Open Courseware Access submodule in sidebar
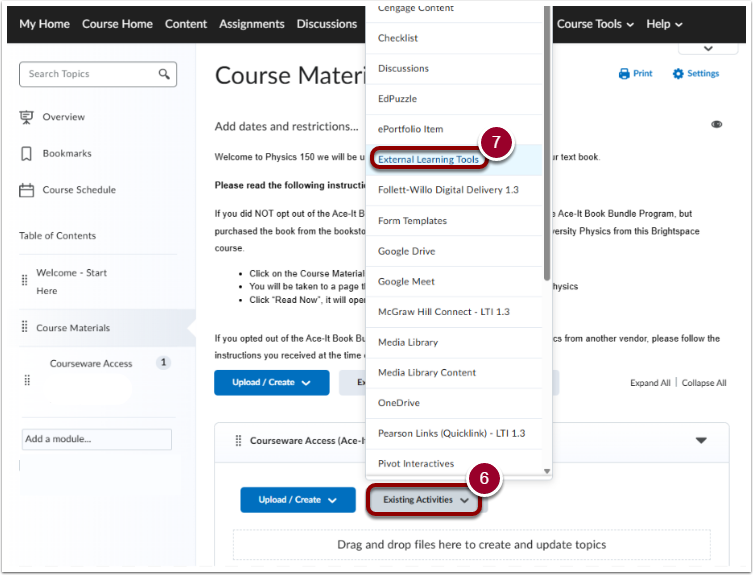This screenshot has height=575, width=753. tap(91, 364)
